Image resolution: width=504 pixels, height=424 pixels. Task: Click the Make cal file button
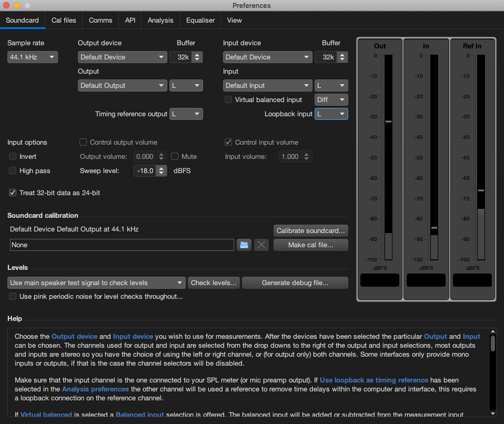coord(311,245)
